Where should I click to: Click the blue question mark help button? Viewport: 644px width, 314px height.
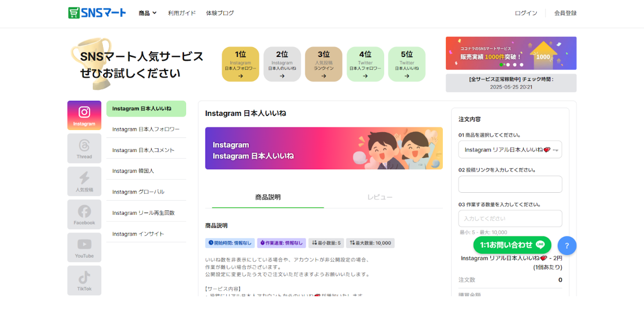click(x=567, y=246)
